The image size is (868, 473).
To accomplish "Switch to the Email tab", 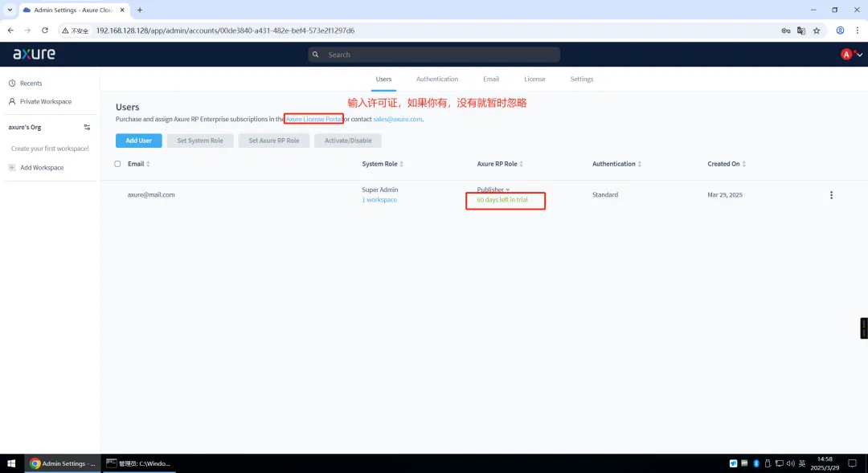I will (491, 80).
